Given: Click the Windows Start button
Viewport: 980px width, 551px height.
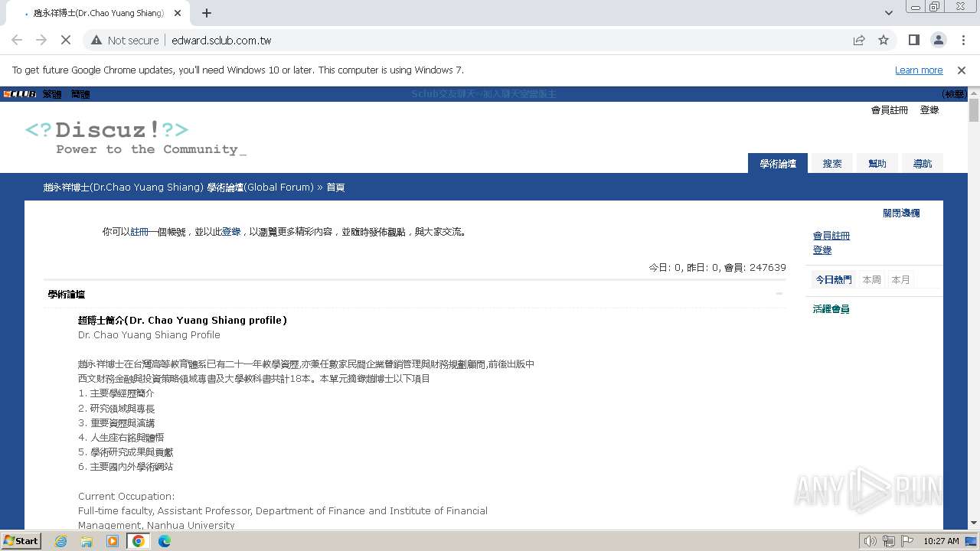Looking at the screenshot, I should point(21,540).
